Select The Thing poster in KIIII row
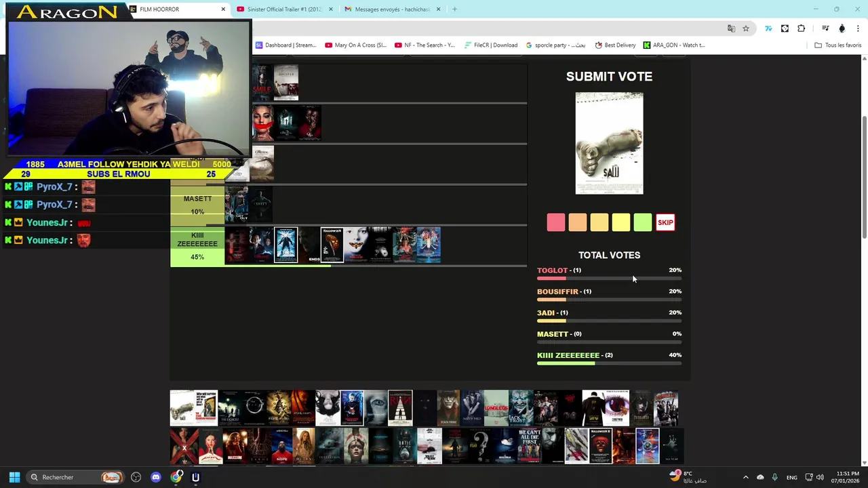This screenshot has height=488, width=868. pos(285,245)
